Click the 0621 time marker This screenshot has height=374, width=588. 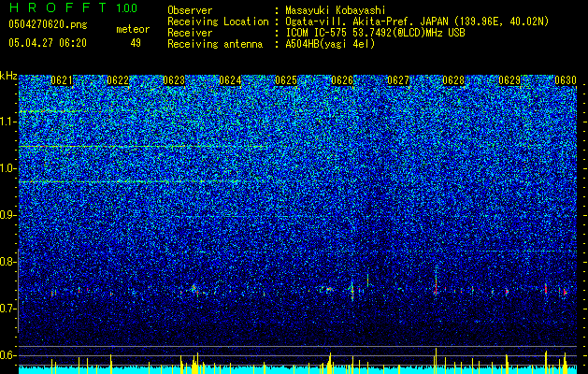pyautogui.click(x=62, y=80)
